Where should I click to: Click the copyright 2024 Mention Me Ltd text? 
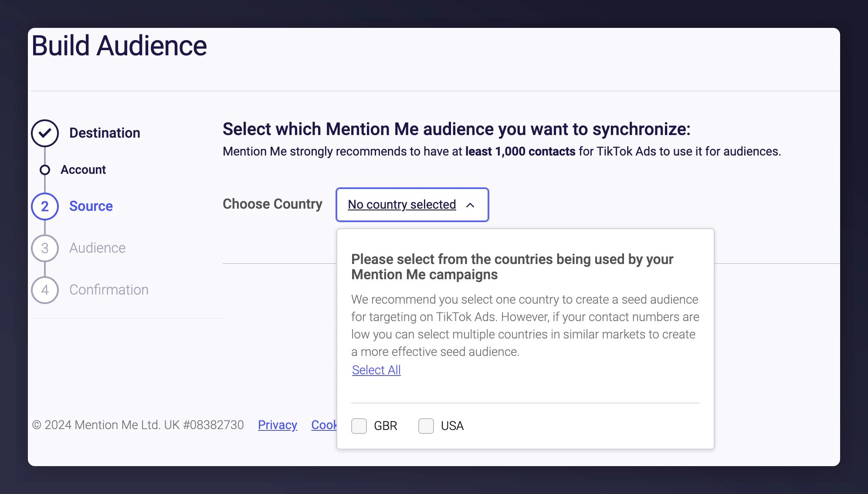[x=138, y=425]
